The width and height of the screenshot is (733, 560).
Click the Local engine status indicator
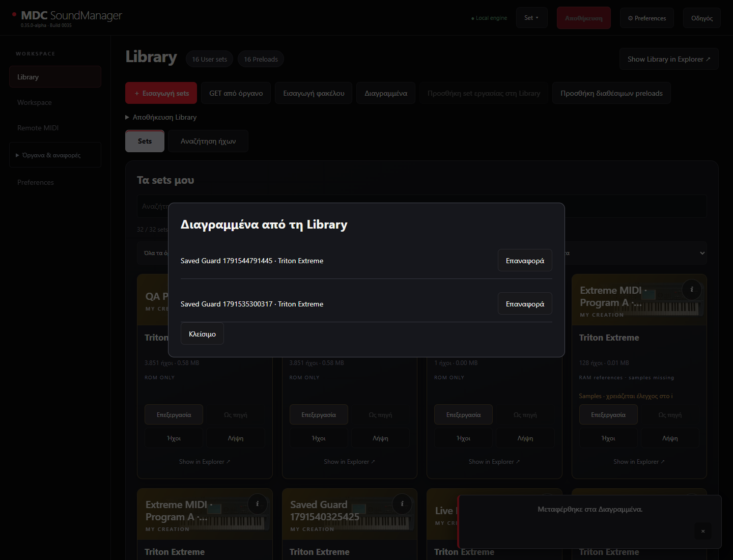(x=489, y=18)
